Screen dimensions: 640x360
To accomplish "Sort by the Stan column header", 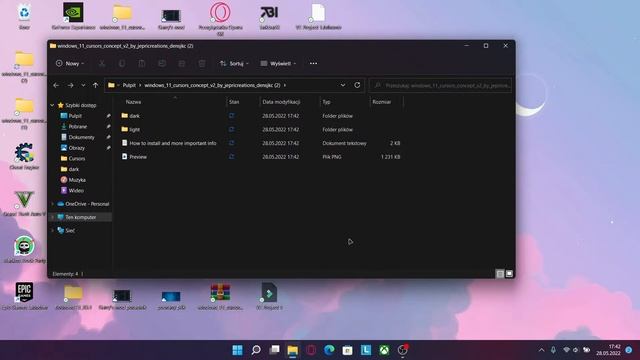I will pos(234,102).
